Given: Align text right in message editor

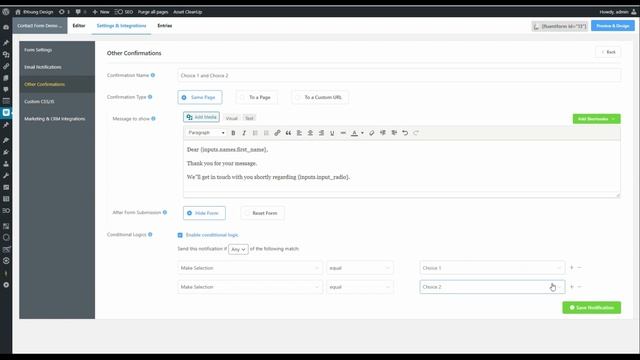Looking at the screenshot, I should [x=321, y=133].
